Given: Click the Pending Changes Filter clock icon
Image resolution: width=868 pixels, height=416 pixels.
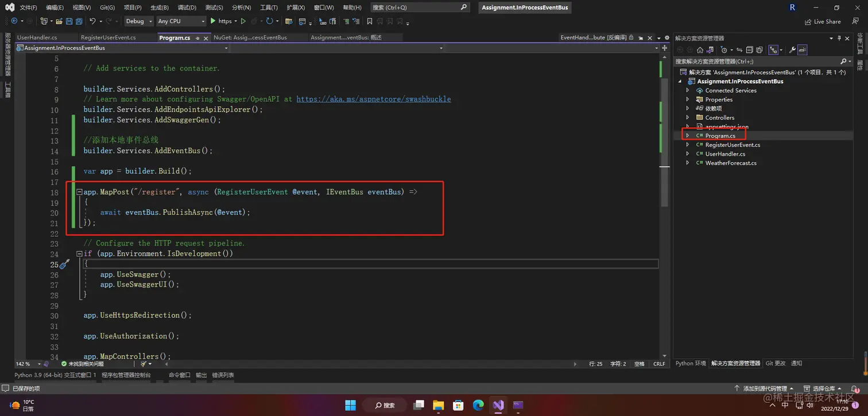Looking at the screenshot, I should 724,50.
